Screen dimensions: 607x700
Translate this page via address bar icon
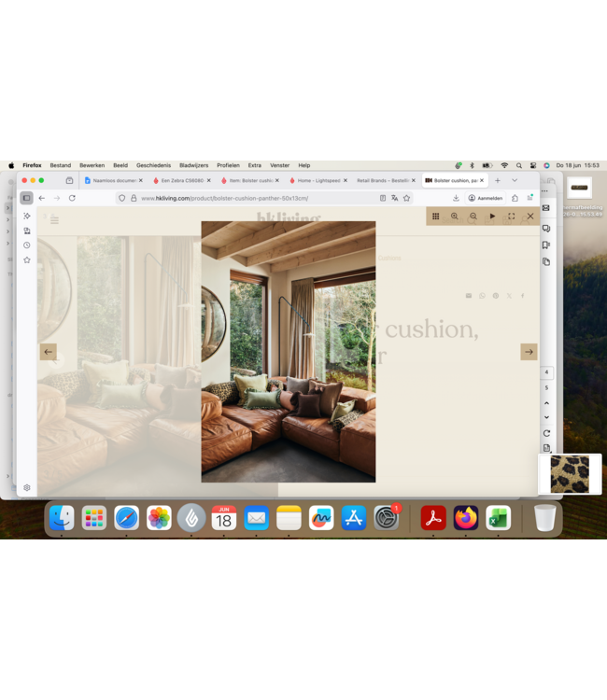pos(395,198)
